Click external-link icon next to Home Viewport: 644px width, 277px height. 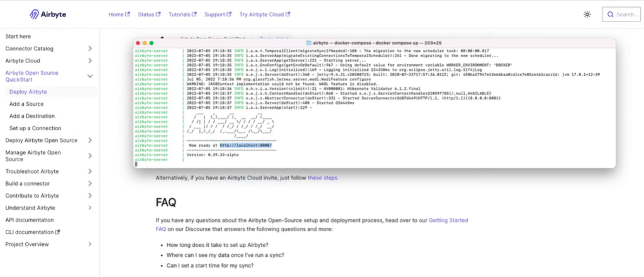coord(128,14)
